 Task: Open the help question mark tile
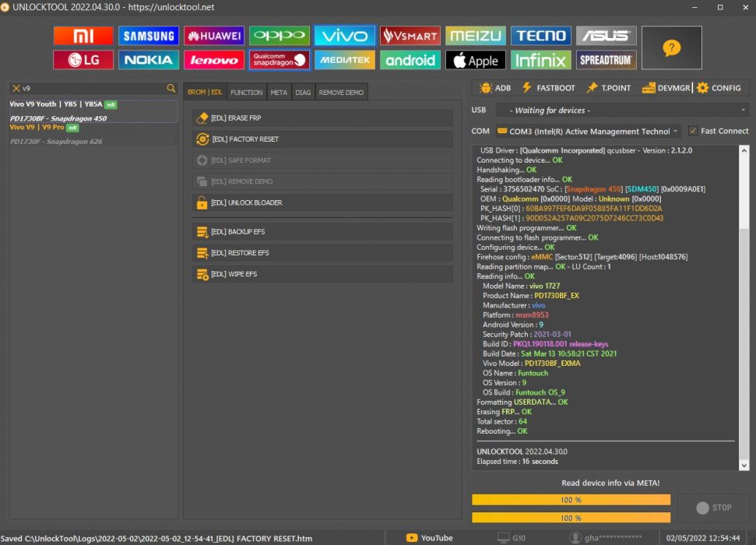(672, 47)
